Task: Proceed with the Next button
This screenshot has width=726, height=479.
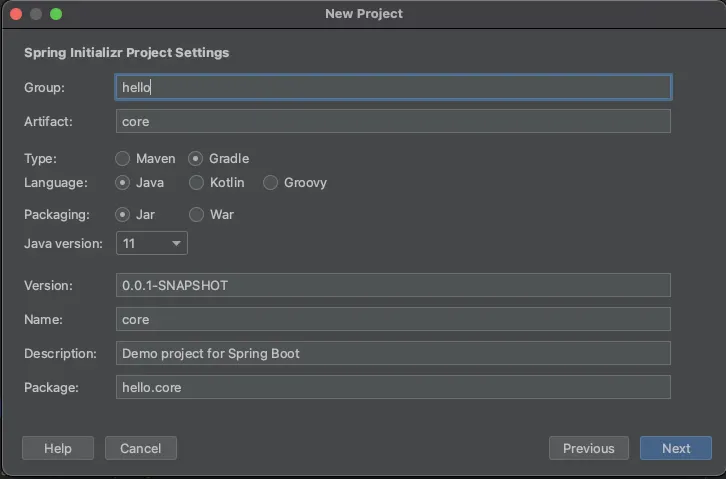Action: 676,448
